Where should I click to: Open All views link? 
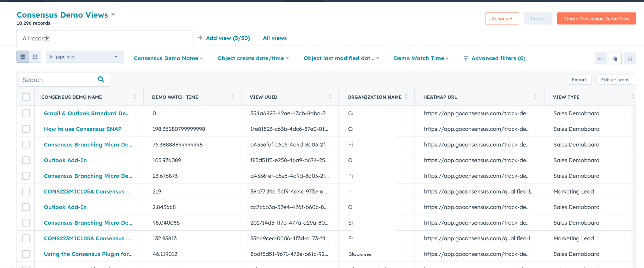click(275, 38)
